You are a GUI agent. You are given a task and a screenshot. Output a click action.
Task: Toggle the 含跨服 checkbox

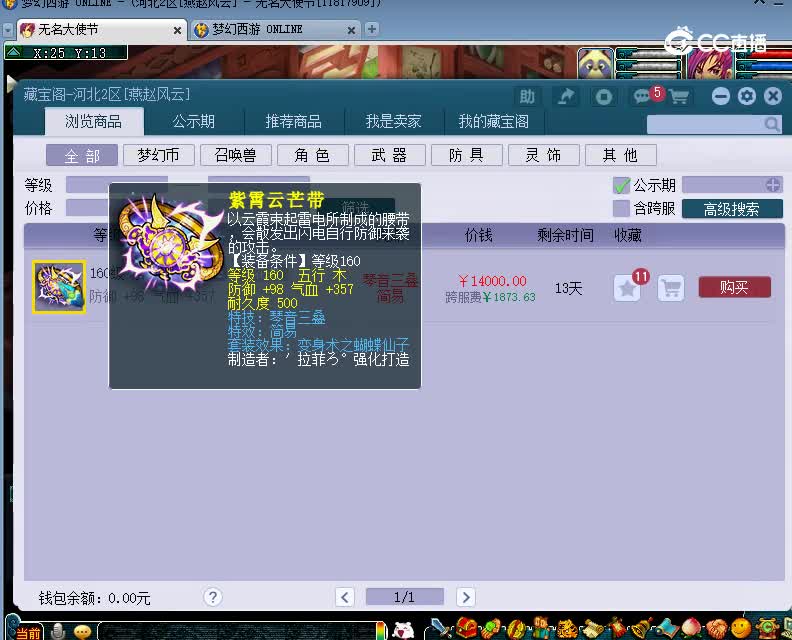[x=621, y=208]
